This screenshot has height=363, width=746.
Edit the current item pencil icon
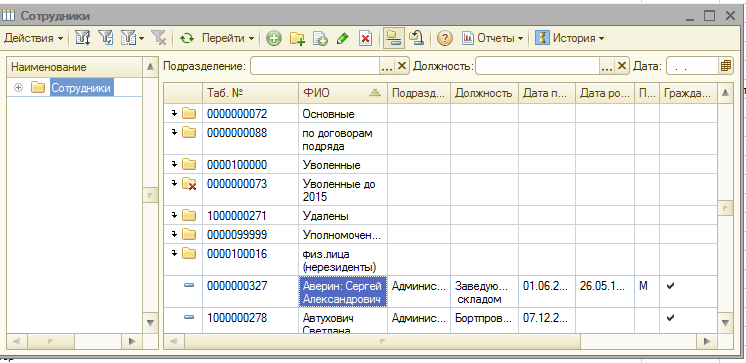coord(343,39)
